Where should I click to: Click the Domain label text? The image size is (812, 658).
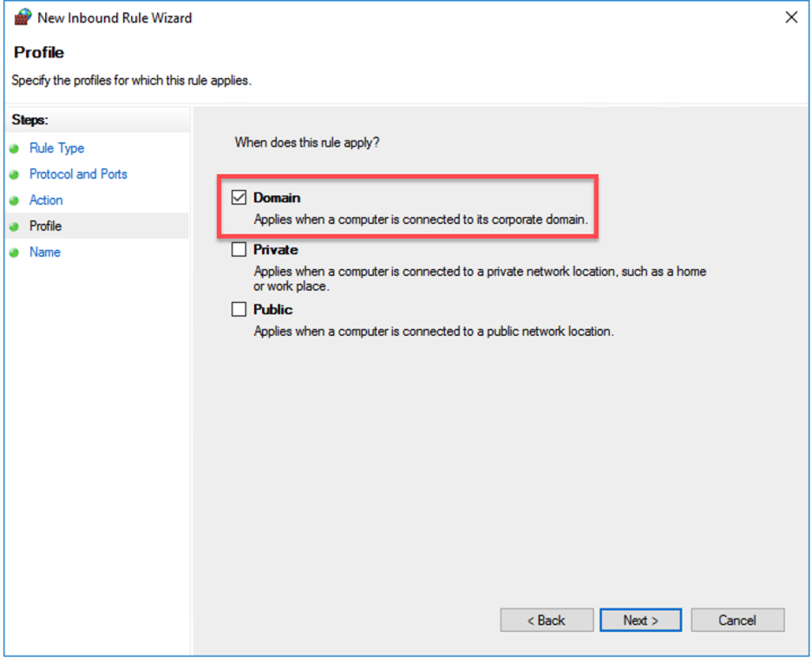(278, 197)
